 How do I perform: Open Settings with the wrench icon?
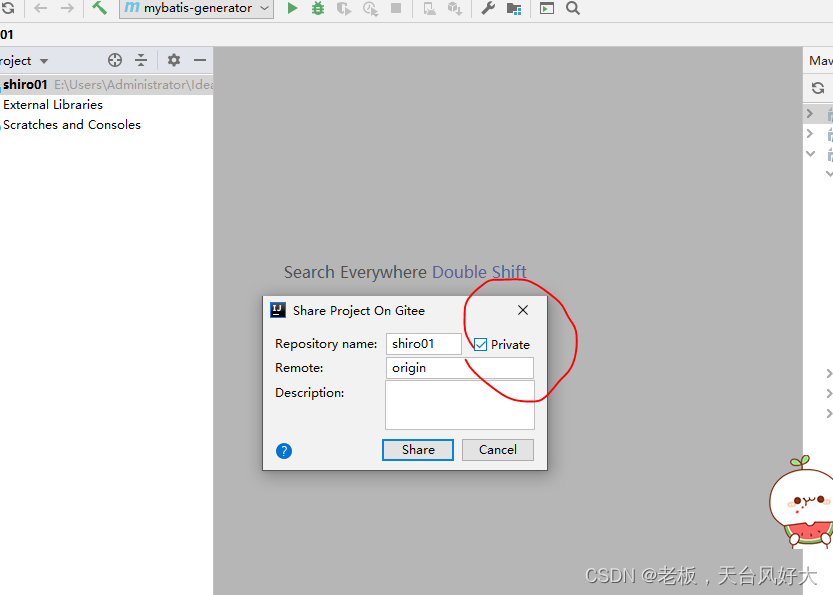click(488, 8)
